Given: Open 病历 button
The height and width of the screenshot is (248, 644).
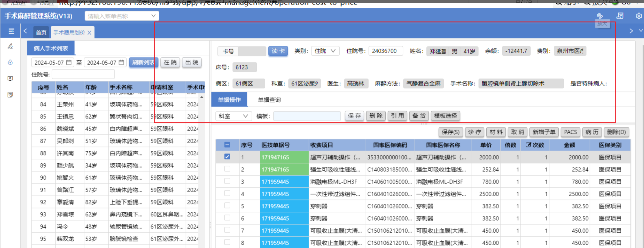Looking at the screenshot, I should point(592,132).
